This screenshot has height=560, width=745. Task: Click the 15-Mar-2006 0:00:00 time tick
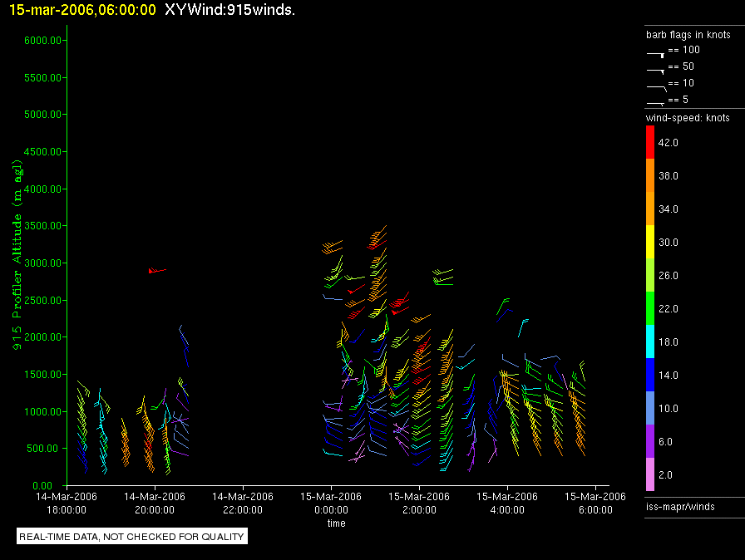pos(331,489)
